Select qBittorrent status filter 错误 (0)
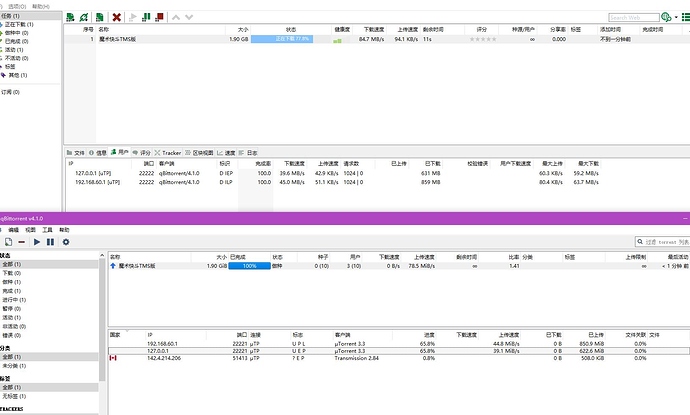Image resolution: width=690 pixels, height=415 pixels. click(x=12, y=335)
